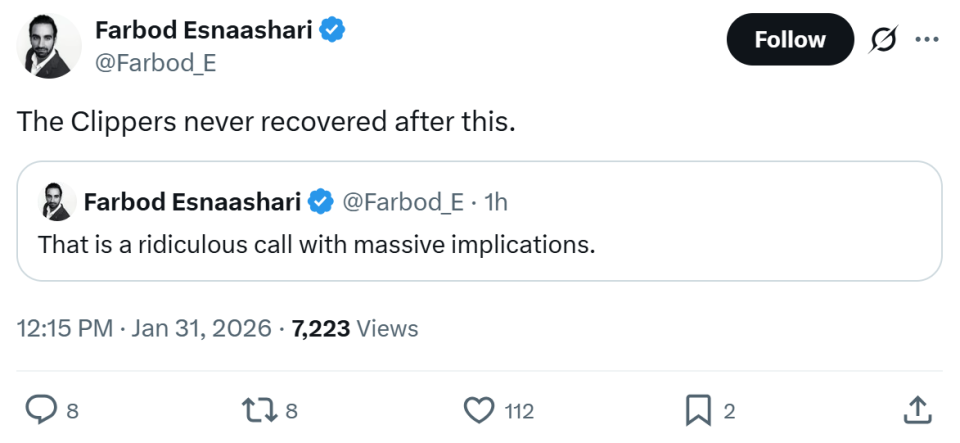This screenshot has height=443, width=960.
Task: Click the verified badge inside the quoted tweet
Action: coord(320,202)
